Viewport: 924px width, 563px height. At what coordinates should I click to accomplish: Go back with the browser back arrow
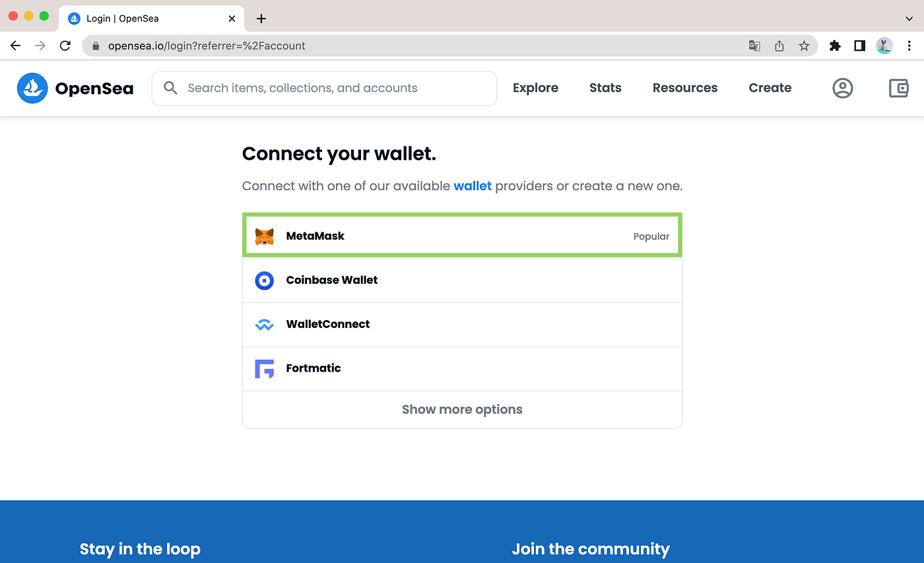pyautogui.click(x=15, y=46)
